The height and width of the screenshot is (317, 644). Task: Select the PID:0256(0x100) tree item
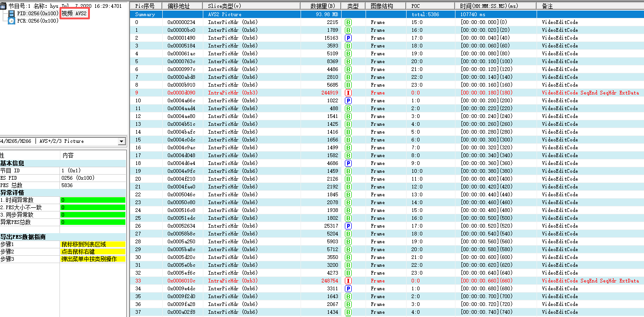click(38, 13)
